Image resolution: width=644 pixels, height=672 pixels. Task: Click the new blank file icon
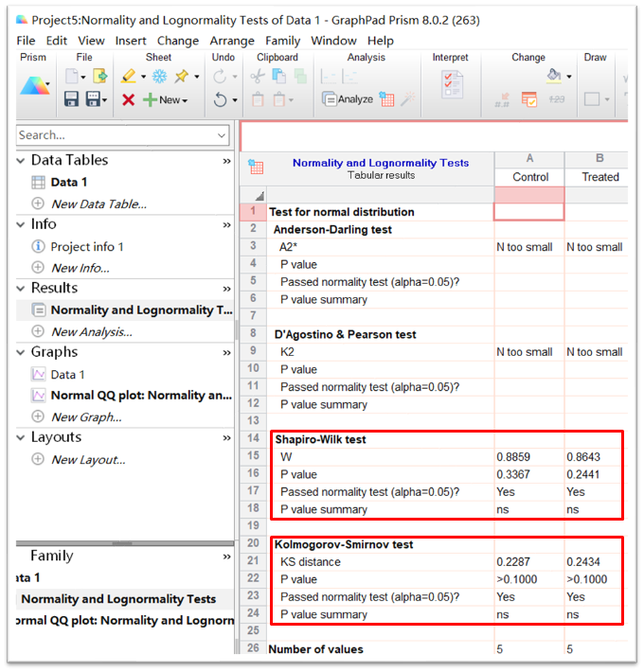coord(72,77)
